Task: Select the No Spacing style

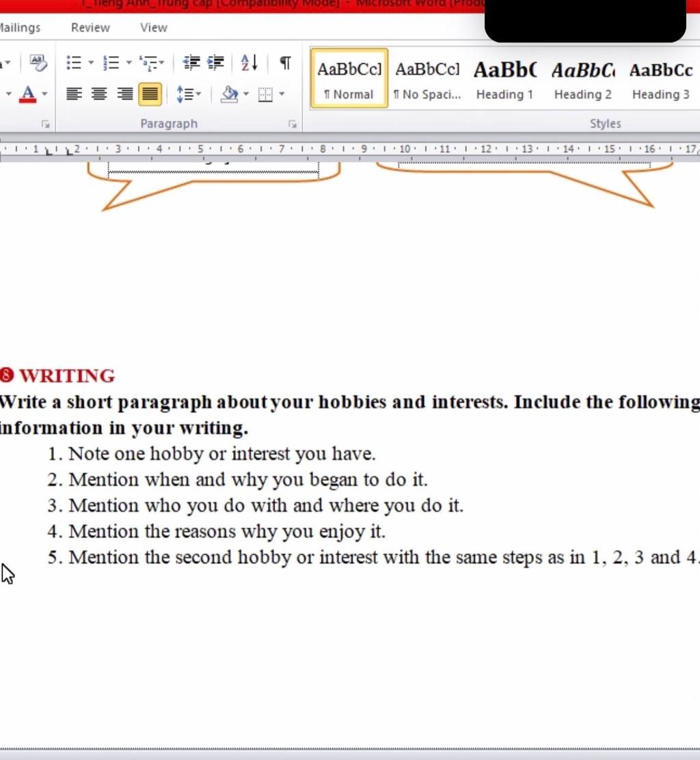Action: (x=427, y=78)
